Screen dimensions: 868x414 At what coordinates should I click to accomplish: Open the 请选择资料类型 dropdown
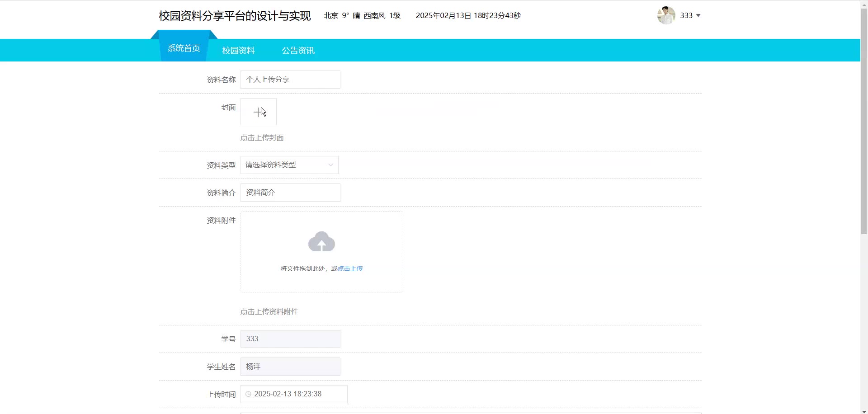coord(289,165)
